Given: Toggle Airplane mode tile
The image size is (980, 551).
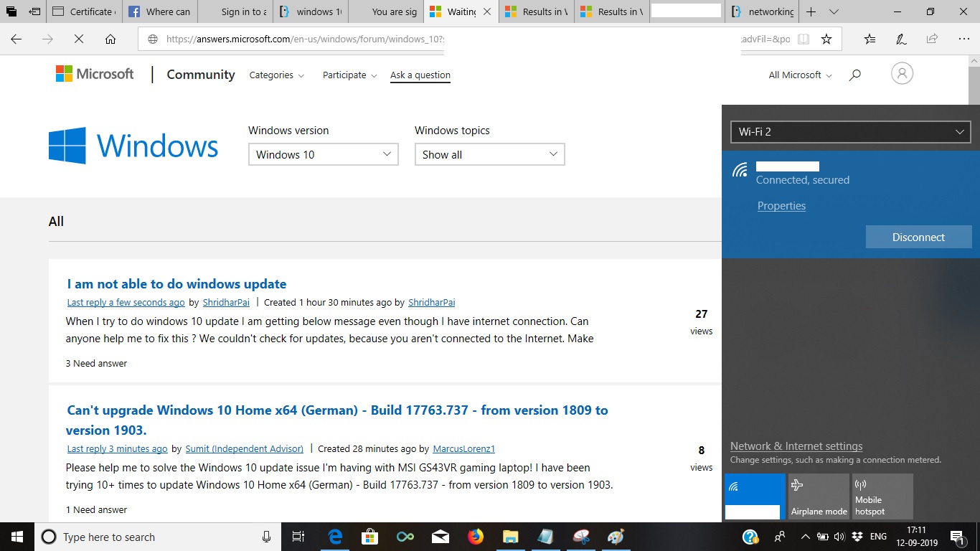Looking at the screenshot, I should pos(819,496).
